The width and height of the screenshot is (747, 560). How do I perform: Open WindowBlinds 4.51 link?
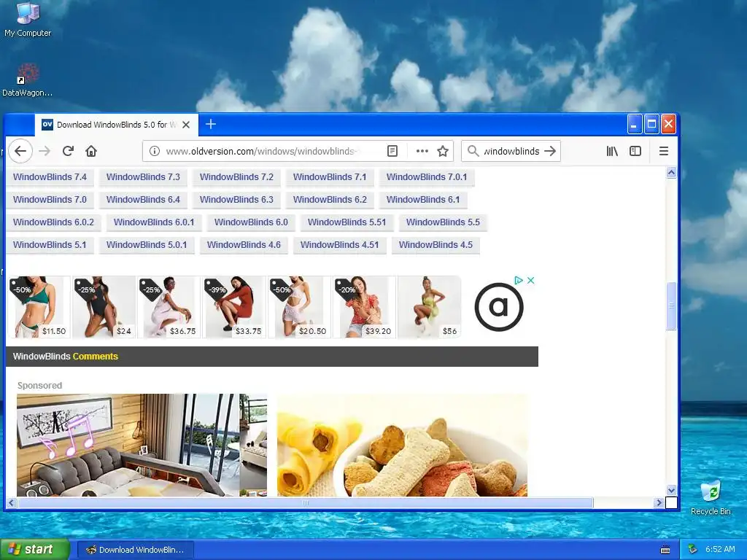click(x=340, y=245)
